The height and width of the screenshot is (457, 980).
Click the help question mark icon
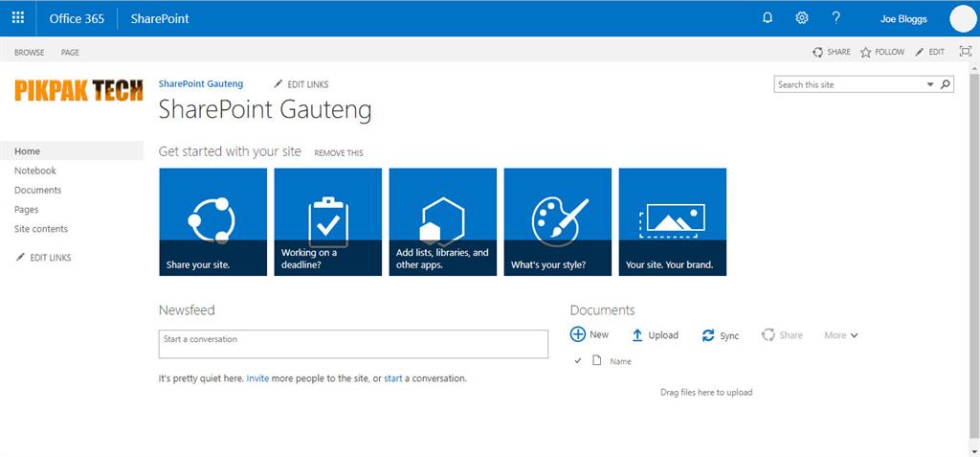click(835, 18)
